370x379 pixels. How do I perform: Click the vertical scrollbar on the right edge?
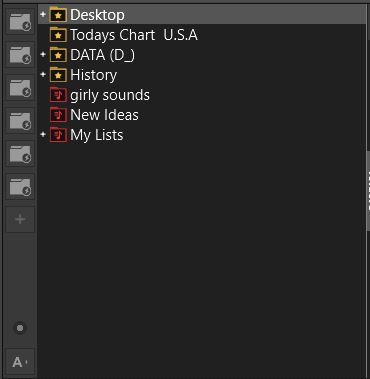pyautogui.click(x=368, y=190)
